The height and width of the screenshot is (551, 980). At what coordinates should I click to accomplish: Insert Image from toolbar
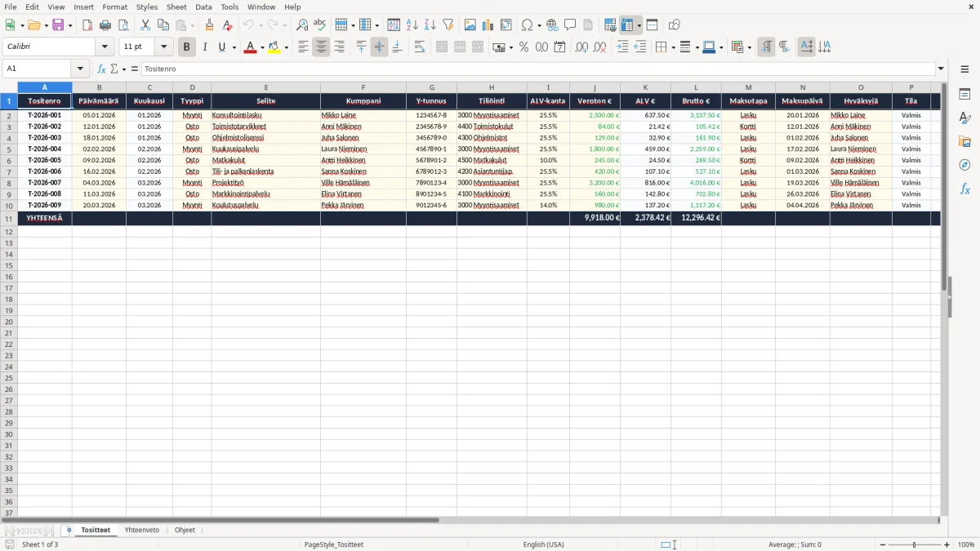tap(470, 25)
